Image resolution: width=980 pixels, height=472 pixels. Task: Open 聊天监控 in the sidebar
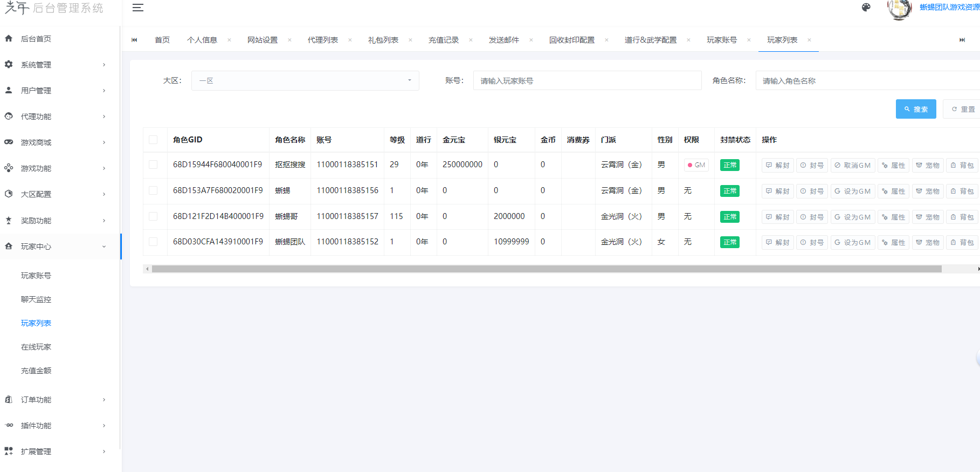pos(36,299)
